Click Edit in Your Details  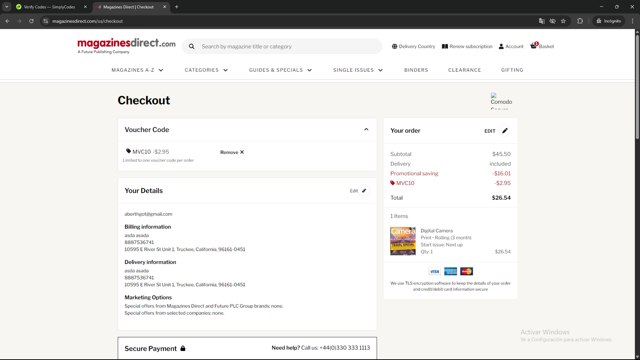tap(353, 191)
